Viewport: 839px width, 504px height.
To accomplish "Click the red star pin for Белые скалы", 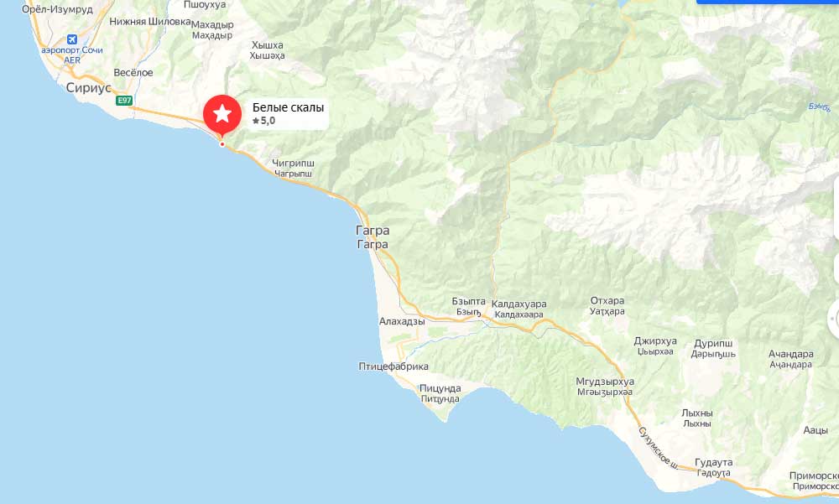I will [x=222, y=115].
